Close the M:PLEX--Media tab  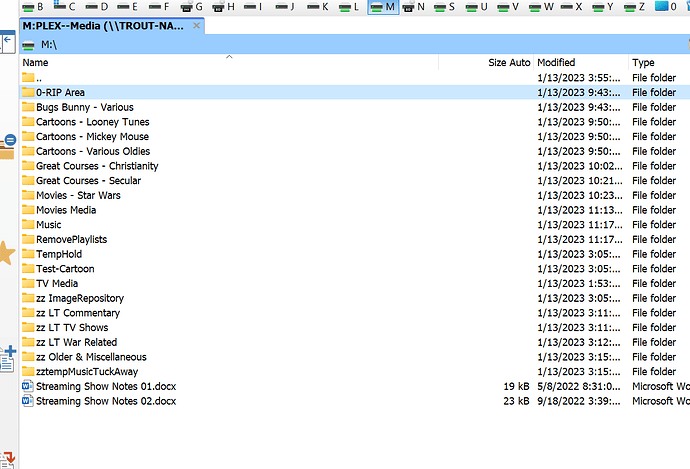point(197,26)
